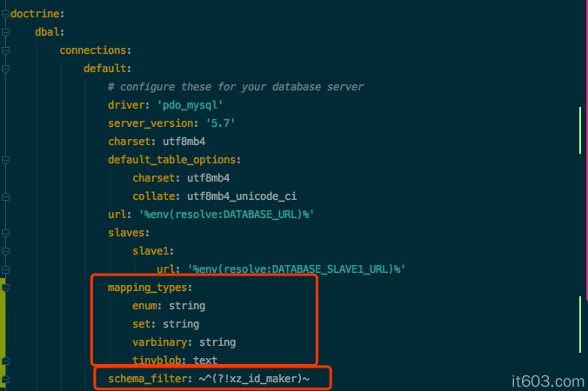Collapse the doctrine root fold marker
Viewport: 588px width, 391px height.
pyautogui.click(x=4, y=13)
